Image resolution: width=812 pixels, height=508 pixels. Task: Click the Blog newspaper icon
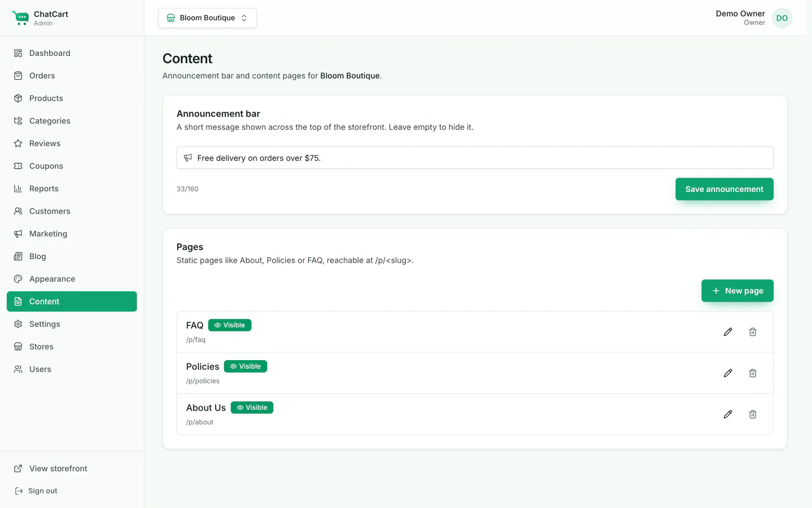(x=18, y=256)
